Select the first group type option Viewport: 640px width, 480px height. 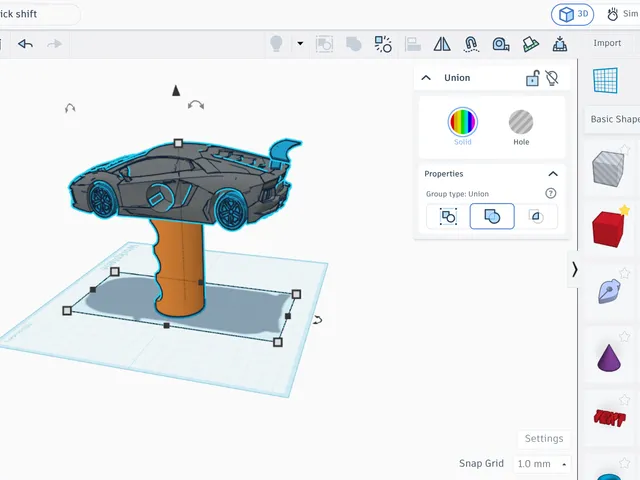(448, 216)
